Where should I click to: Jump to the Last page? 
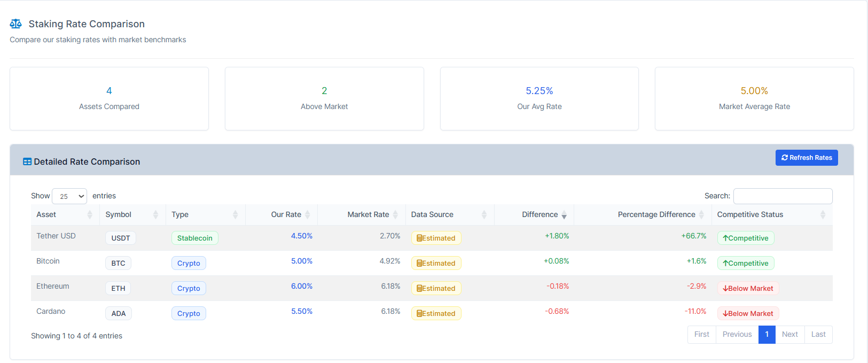[818, 334]
